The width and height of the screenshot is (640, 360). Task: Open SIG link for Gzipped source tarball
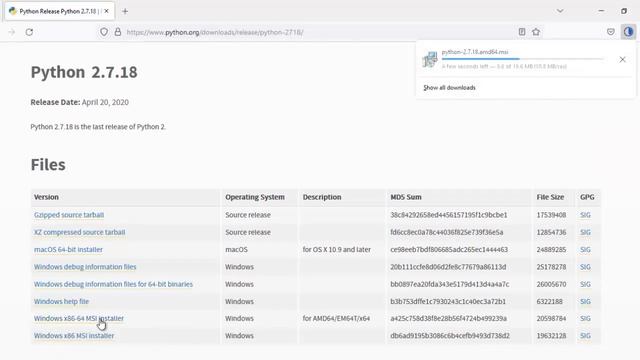(x=585, y=215)
